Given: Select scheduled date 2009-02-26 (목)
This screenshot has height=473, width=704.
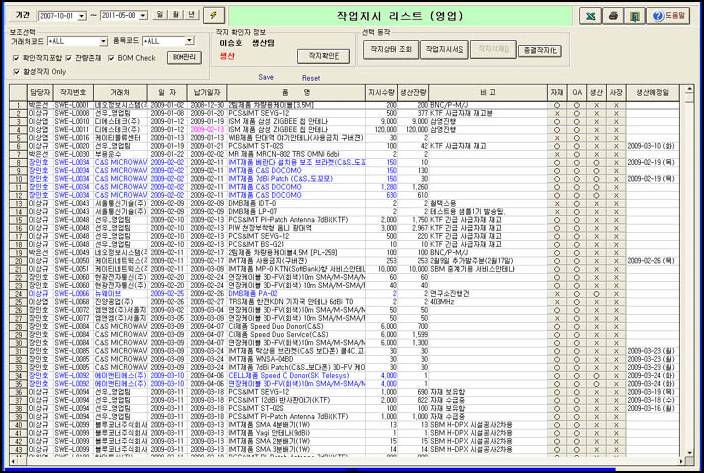Looking at the screenshot, I should click(x=652, y=261).
